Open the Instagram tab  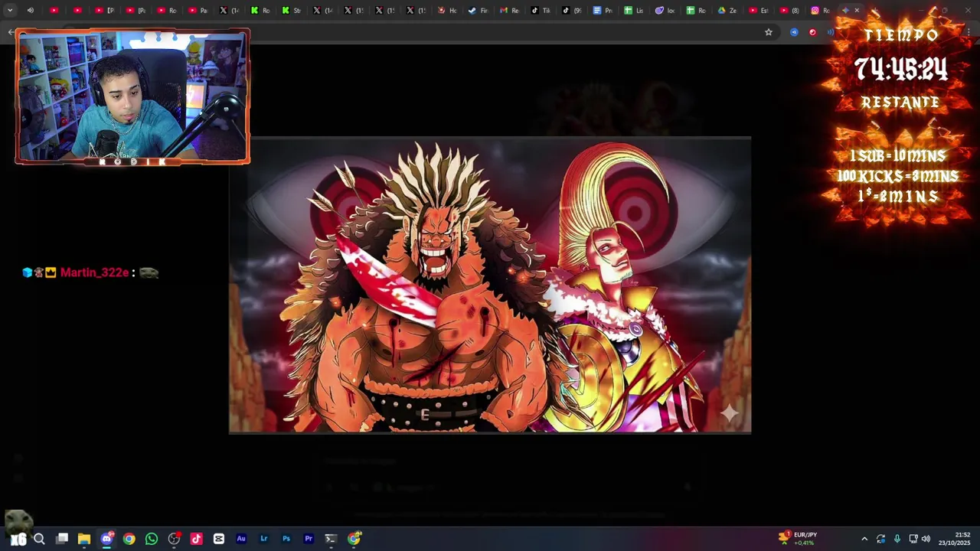(x=821, y=11)
